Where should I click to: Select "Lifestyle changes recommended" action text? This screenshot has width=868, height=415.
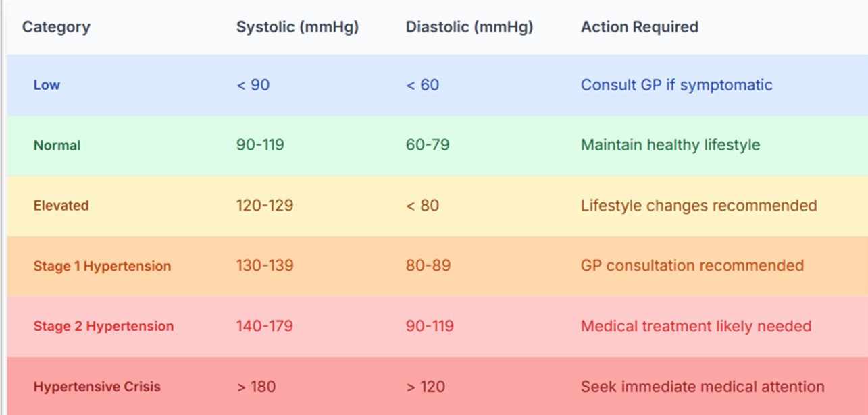pos(698,205)
